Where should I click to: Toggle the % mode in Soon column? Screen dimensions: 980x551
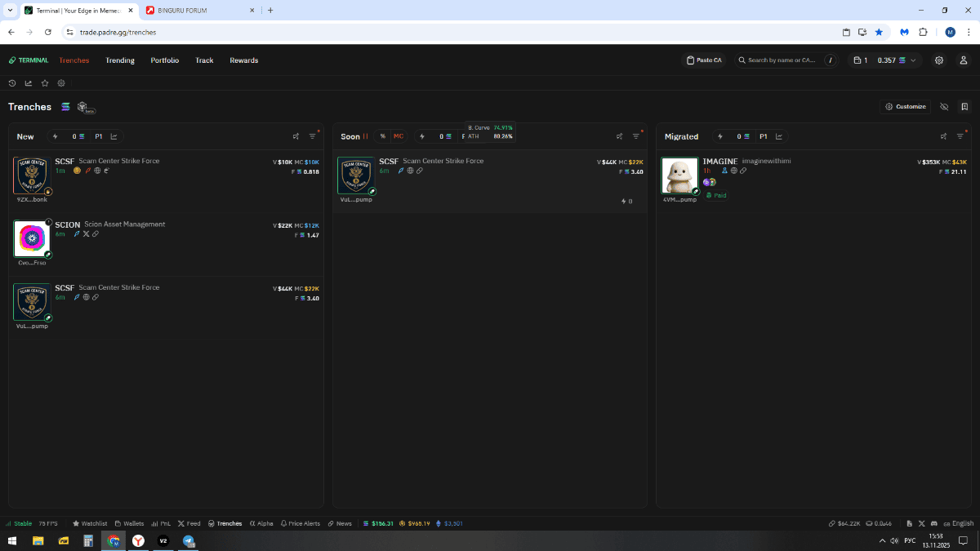(x=382, y=136)
